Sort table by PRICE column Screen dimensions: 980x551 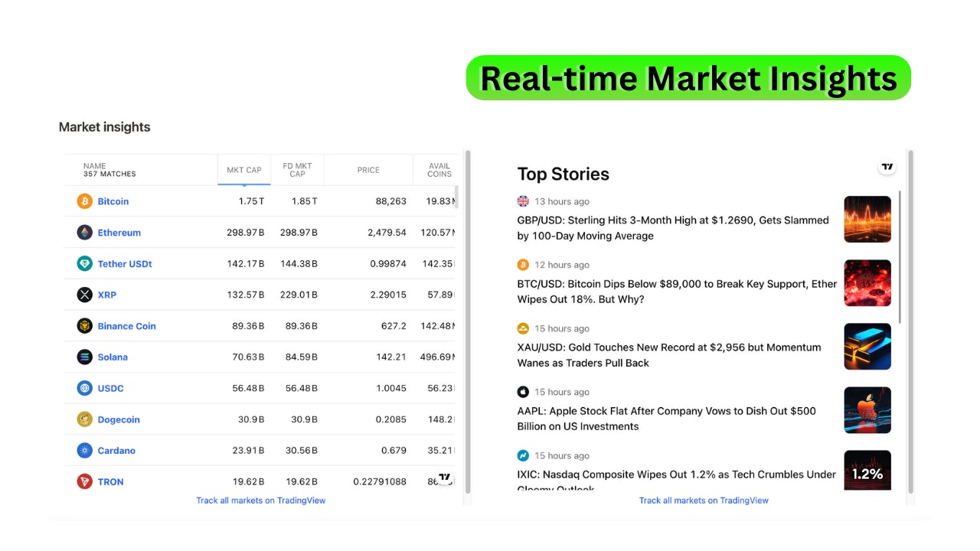coord(368,170)
